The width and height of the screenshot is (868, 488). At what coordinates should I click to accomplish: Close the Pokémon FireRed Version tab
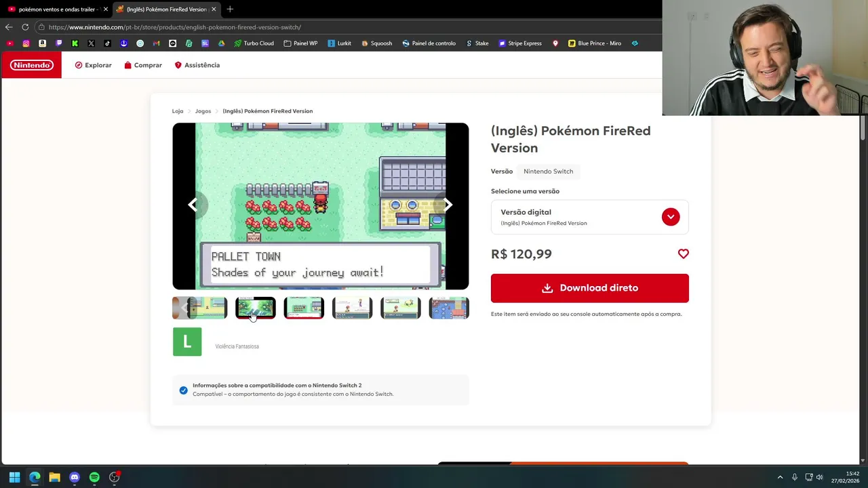click(x=214, y=9)
